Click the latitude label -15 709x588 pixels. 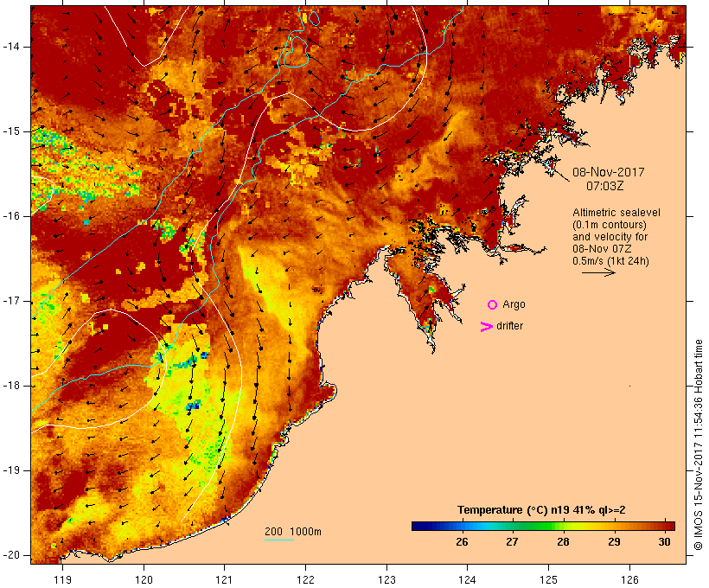11,131
